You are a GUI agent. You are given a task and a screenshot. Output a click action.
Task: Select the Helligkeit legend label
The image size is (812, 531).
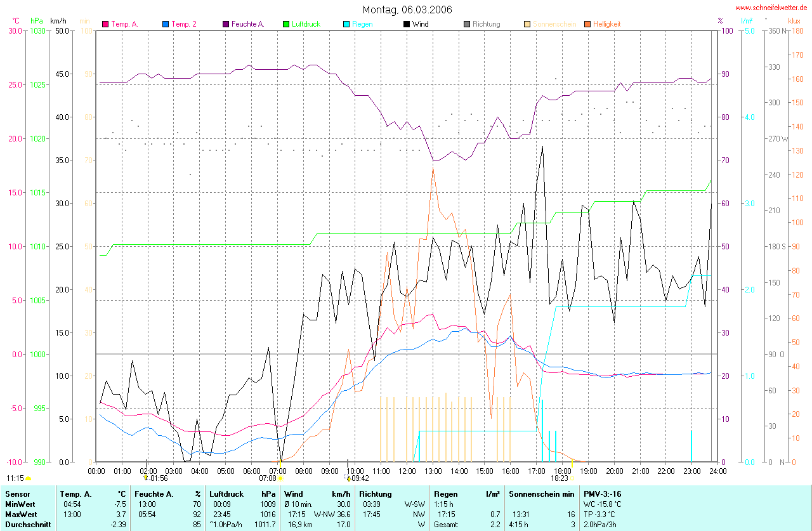[607, 24]
